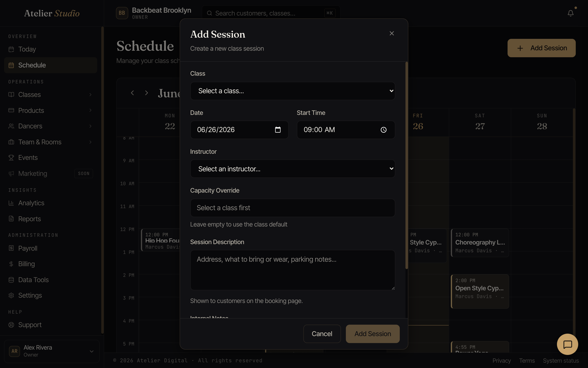
Task: Close the Add Session dialog
Action: (391, 33)
